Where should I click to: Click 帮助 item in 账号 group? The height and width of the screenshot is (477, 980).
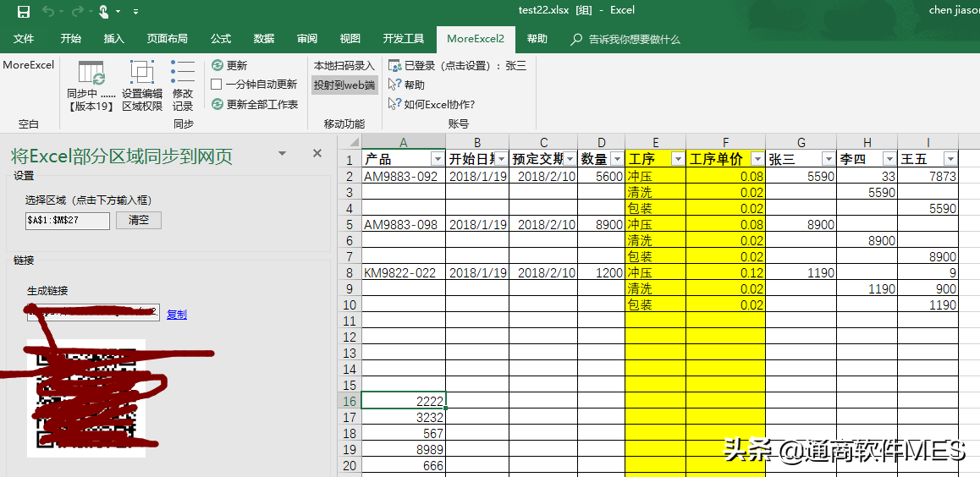pos(406,85)
